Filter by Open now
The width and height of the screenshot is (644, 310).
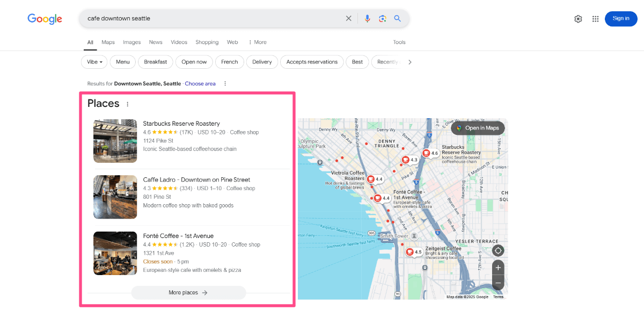(x=194, y=62)
